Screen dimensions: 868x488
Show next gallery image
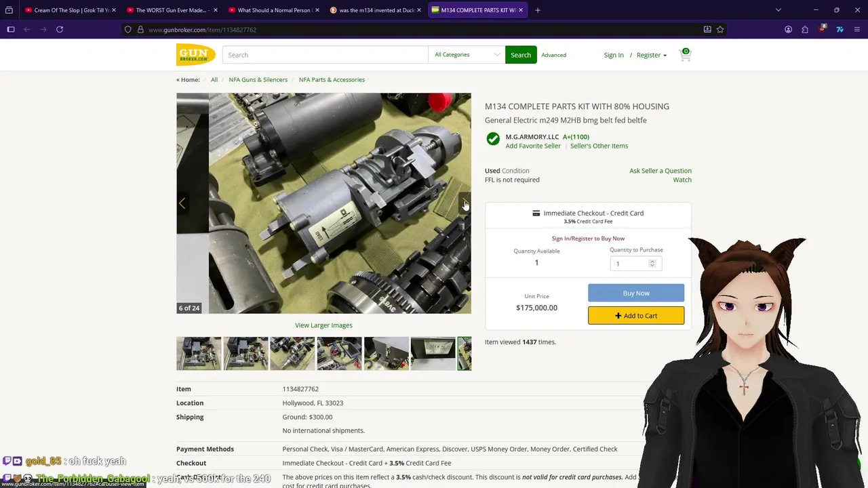[x=465, y=203]
